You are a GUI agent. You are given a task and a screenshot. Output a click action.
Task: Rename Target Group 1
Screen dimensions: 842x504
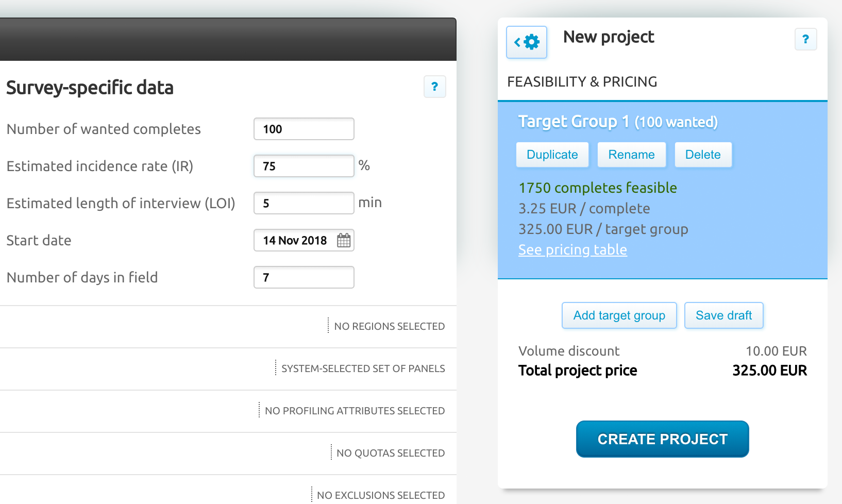[x=632, y=155]
